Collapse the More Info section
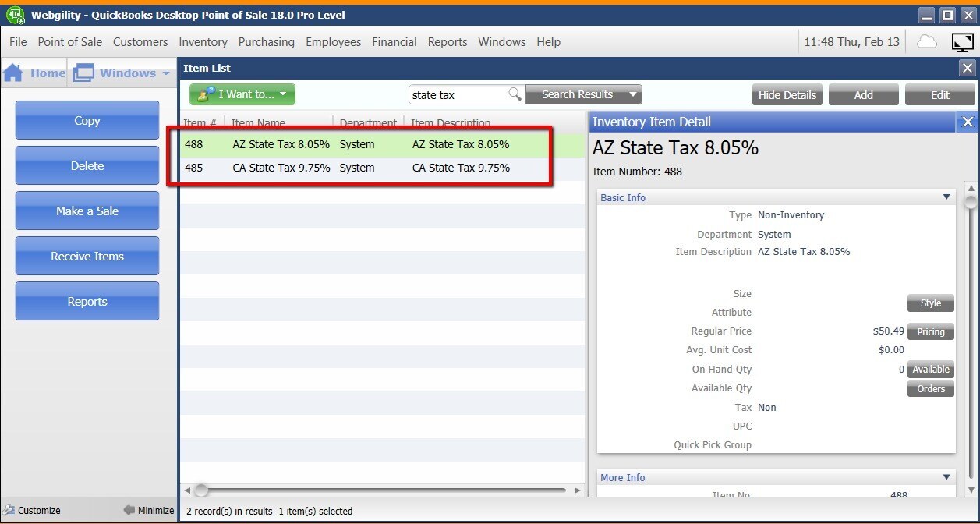The height and width of the screenshot is (524, 980). (946, 477)
